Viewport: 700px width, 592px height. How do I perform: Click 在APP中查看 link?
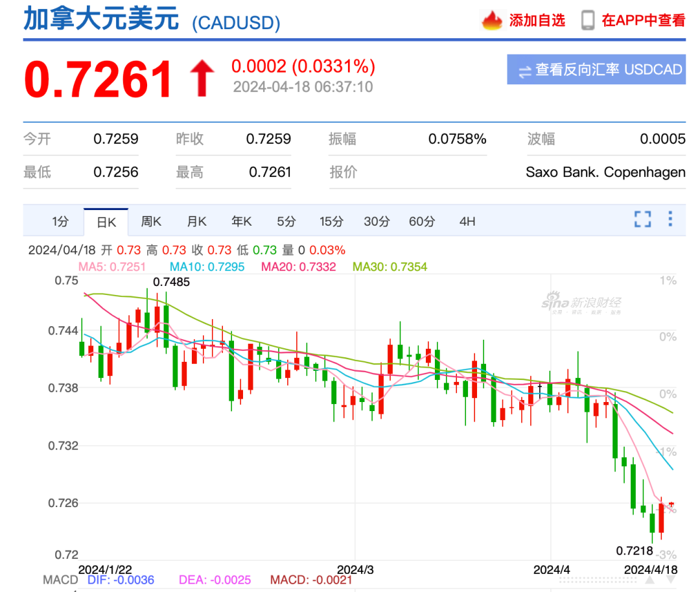tap(644, 21)
